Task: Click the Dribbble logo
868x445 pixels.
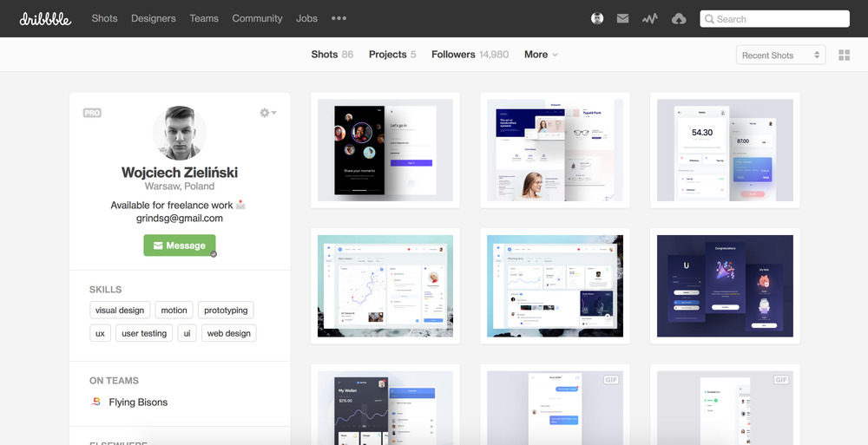Action: coord(45,19)
